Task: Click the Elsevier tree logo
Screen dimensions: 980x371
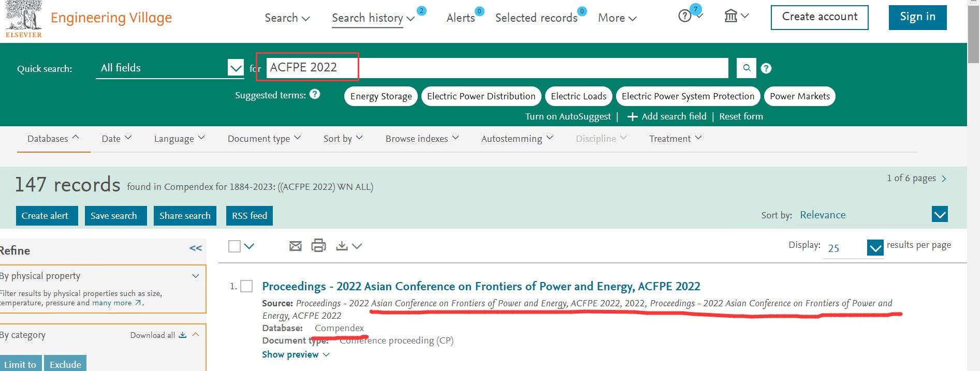Action: coord(24,19)
